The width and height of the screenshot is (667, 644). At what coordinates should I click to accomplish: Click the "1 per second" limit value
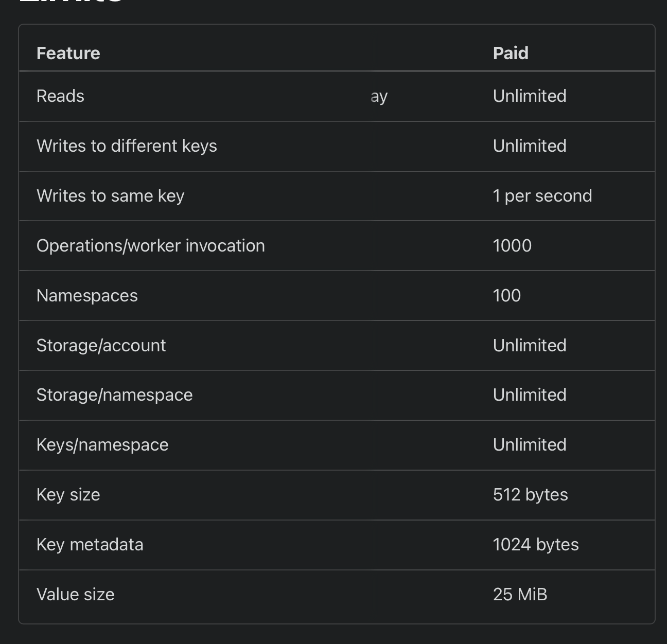click(x=542, y=196)
